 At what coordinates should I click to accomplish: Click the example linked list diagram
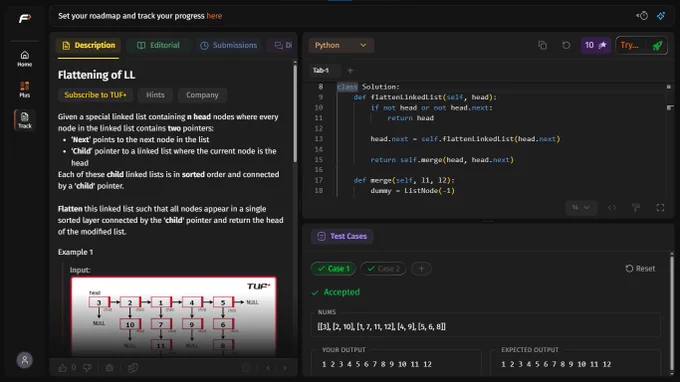[173, 317]
